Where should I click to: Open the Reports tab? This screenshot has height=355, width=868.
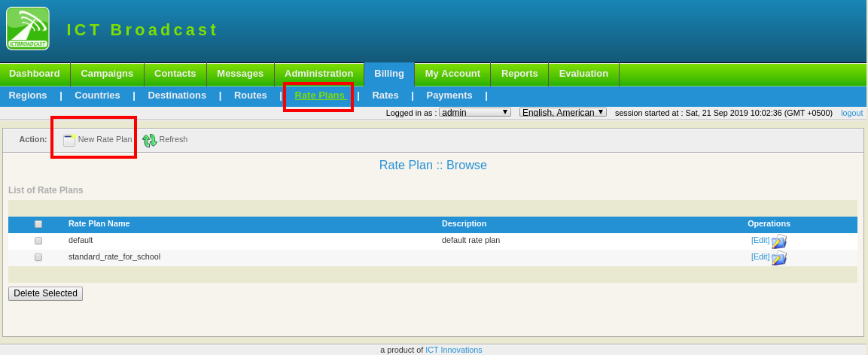coord(519,74)
